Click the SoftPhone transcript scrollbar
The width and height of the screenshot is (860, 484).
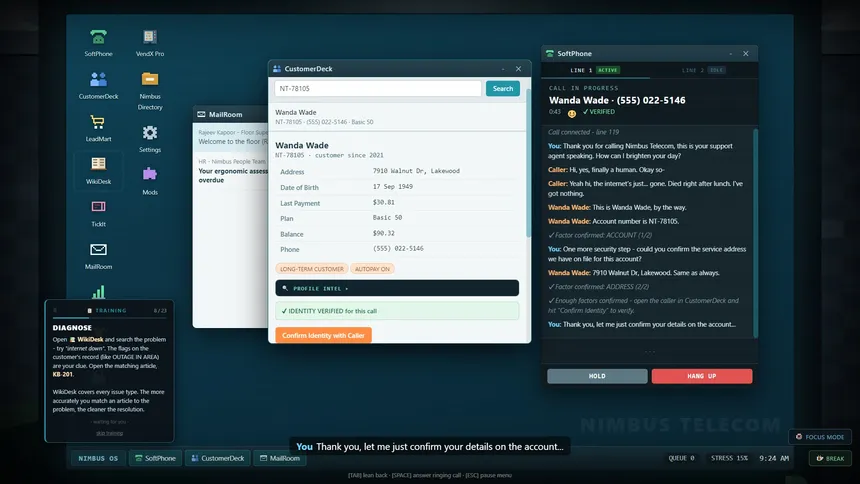[x=755, y=233]
